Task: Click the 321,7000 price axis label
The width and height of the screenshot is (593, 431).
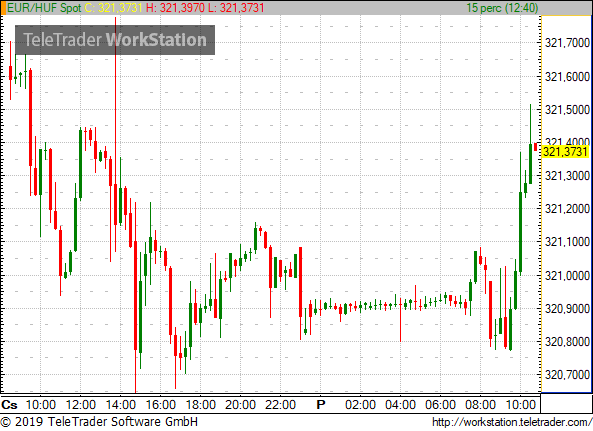Action: pyautogui.click(x=567, y=43)
